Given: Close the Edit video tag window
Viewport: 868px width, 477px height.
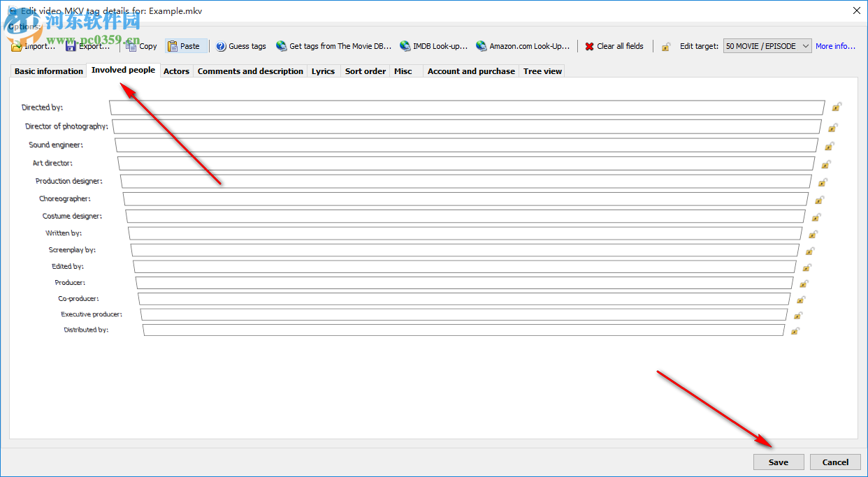Looking at the screenshot, I should [857, 10].
